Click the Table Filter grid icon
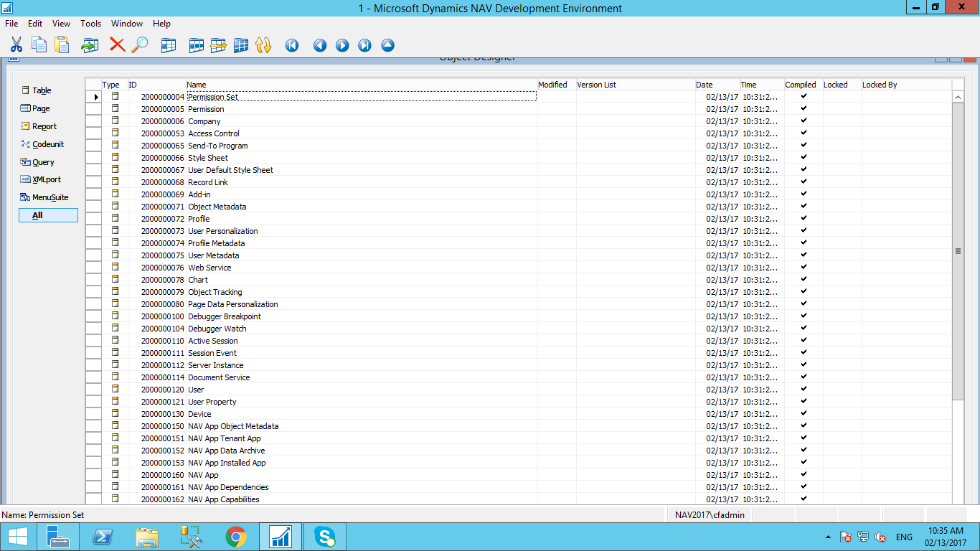Screen dimensions: 980x551 click(x=196, y=45)
